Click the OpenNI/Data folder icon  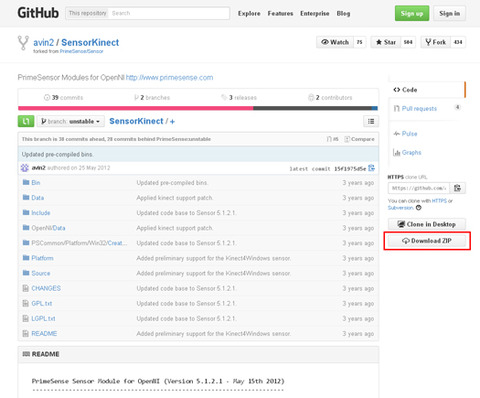(x=26, y=228)
